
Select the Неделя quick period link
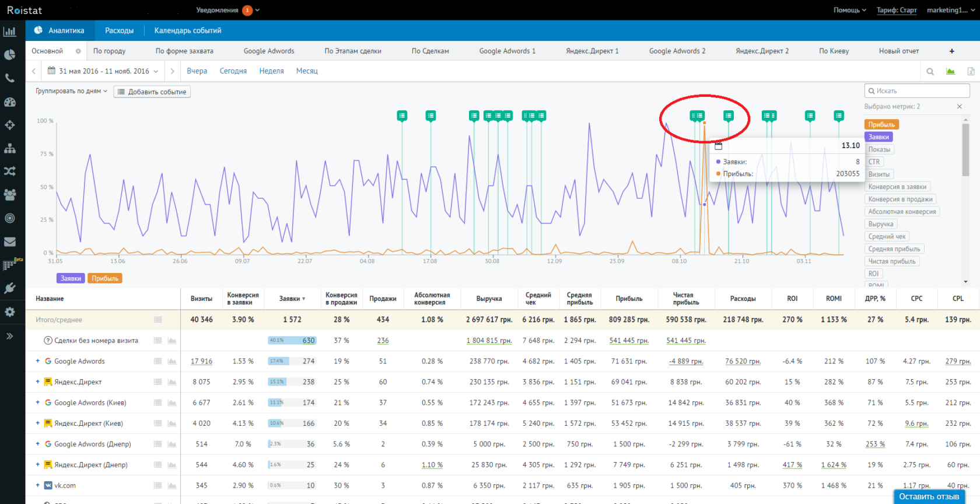271,71
